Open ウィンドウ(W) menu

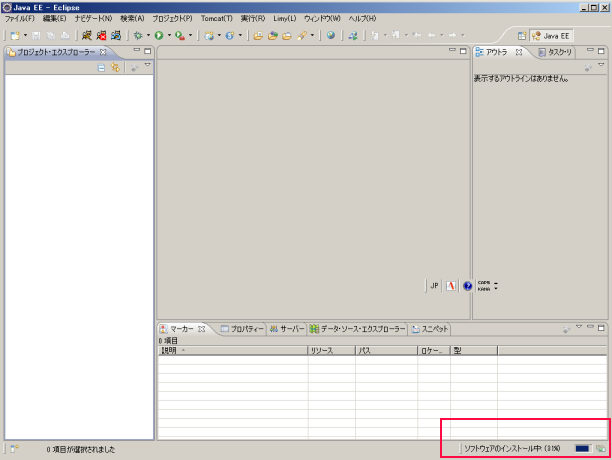click(x=322, y=18)
